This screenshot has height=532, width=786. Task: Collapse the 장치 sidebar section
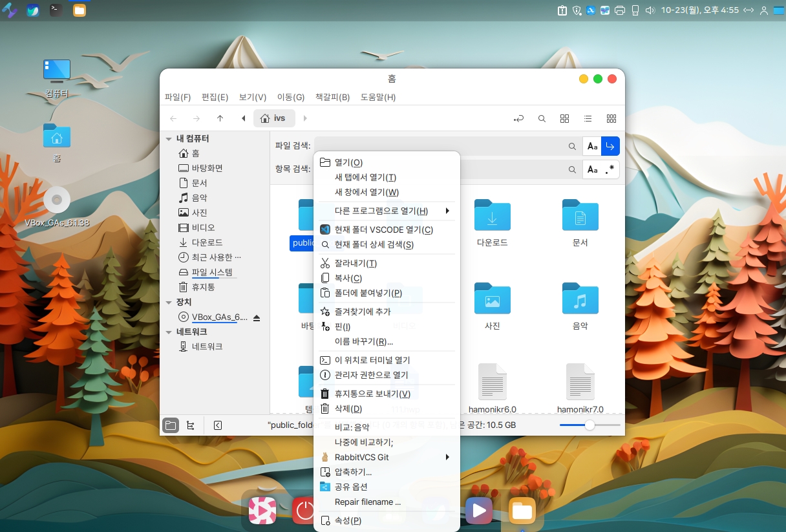tap(169, 303)
